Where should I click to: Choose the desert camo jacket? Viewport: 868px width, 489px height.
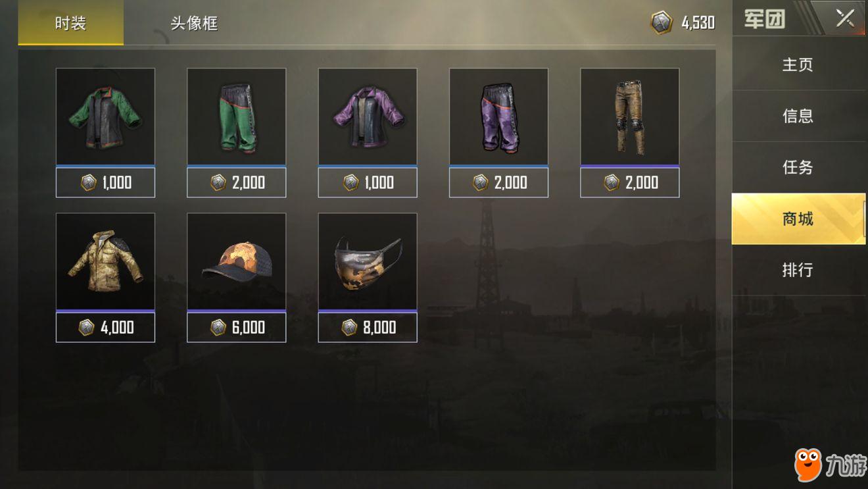105,261
